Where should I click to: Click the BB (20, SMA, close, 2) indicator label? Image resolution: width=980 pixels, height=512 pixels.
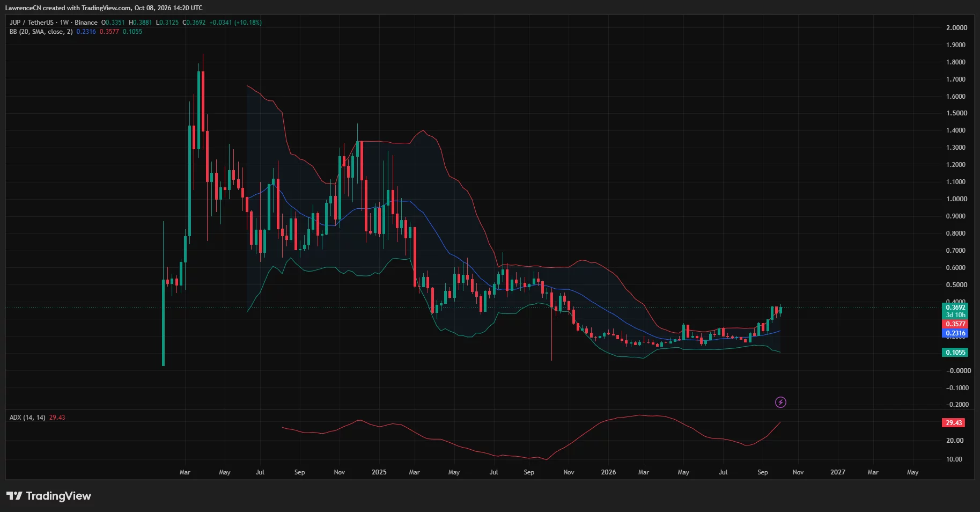(x=41, y=32)
